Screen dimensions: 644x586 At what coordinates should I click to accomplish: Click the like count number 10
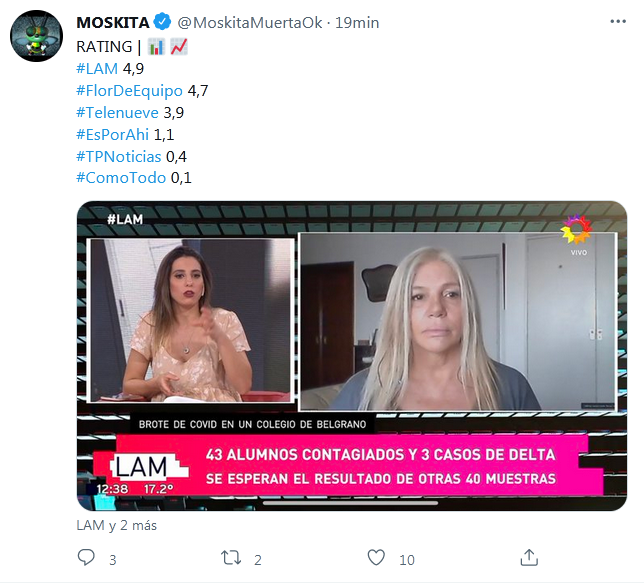[407, 560]
